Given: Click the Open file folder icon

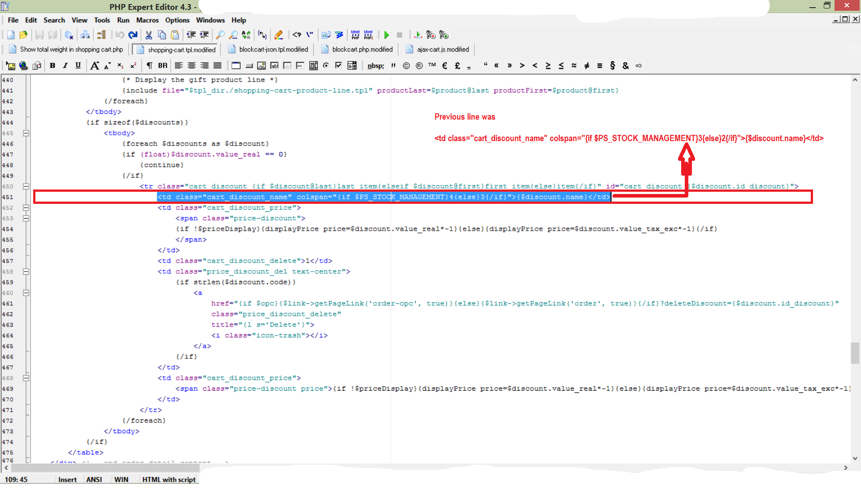Looking at the screenshot, I should 23,35.
